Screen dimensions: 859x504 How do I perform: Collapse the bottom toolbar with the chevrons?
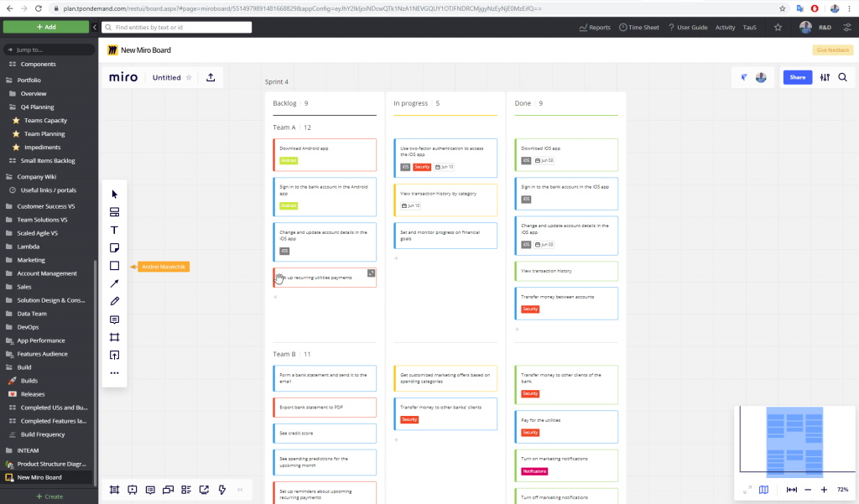[241, 490]
